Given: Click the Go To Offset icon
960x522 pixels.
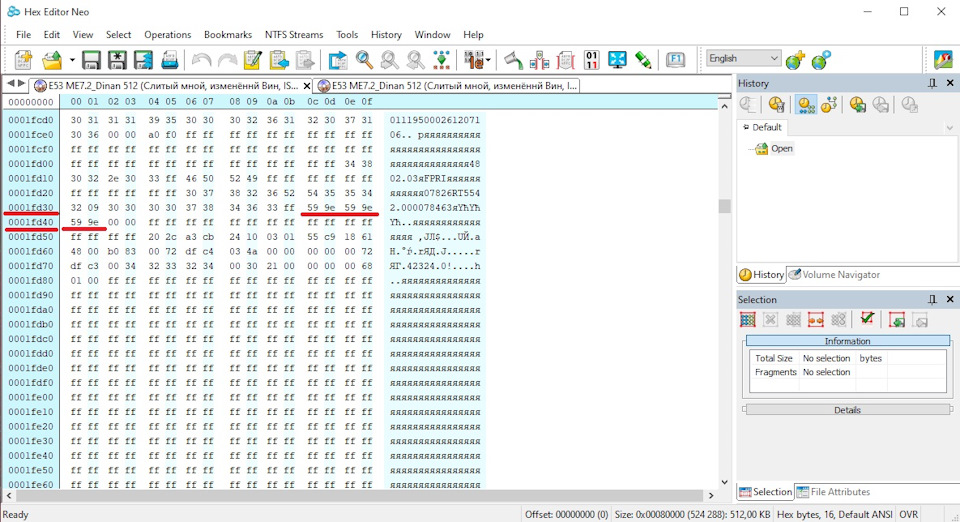Looking at the screenshot, I should coord(337,60).
